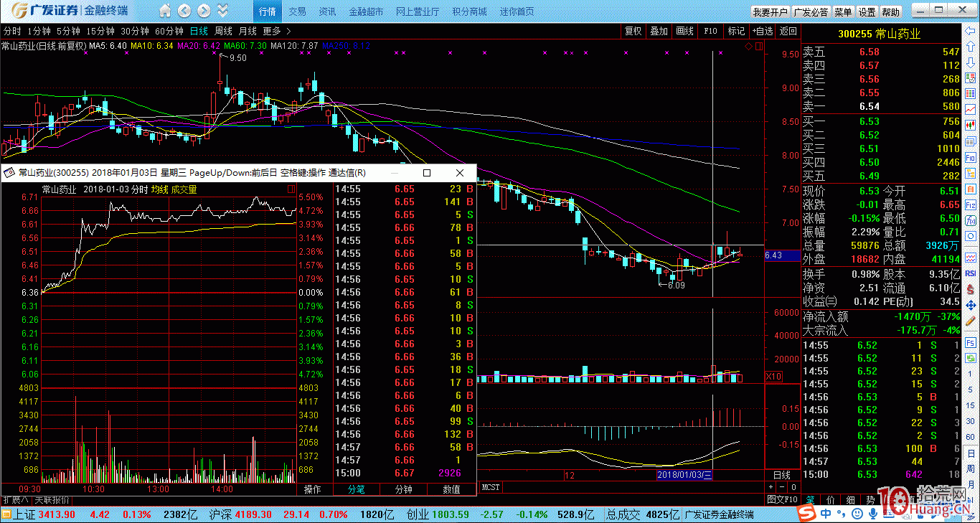Image resolution: width=980 pixels, height=523 pixels.
Task: Click the 叠加 overlay button
Action: (659, 31)
